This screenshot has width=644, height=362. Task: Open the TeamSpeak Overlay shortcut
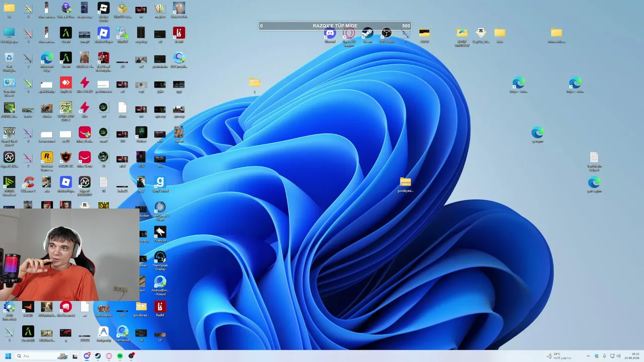pos(160,261)
